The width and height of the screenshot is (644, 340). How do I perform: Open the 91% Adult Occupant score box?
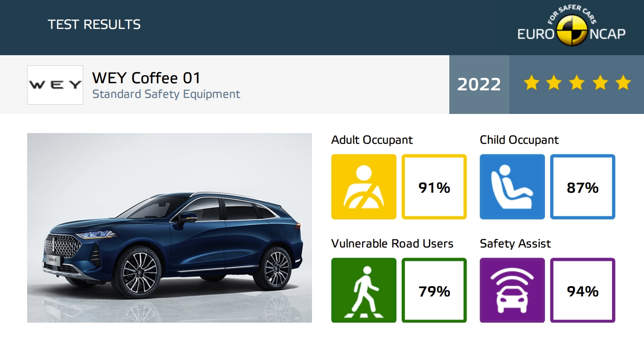434,187
